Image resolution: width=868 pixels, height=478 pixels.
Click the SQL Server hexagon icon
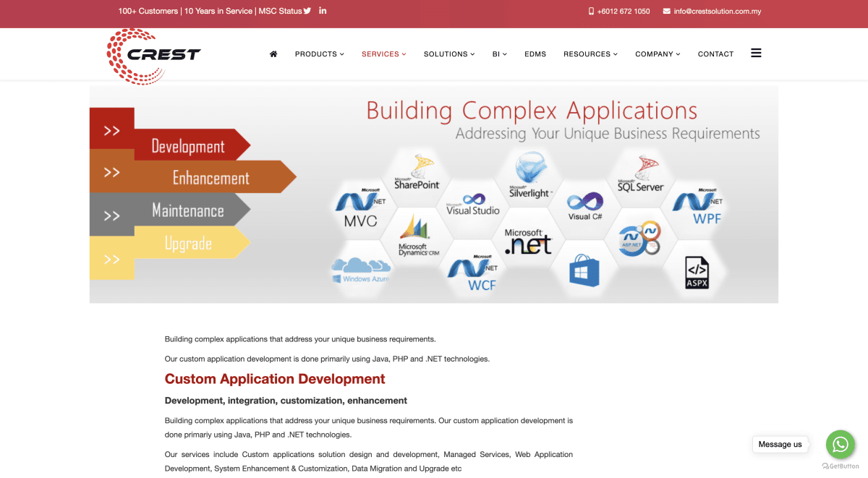coord(641,174)
